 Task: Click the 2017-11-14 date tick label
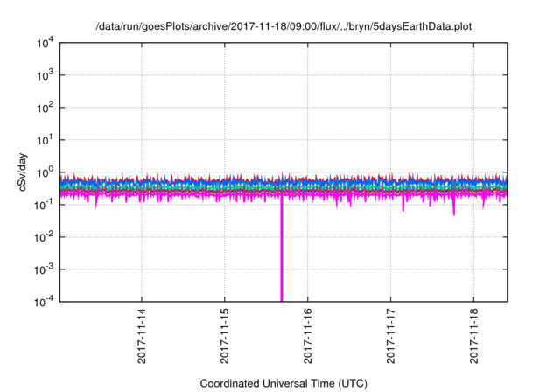tap(142, 336)
